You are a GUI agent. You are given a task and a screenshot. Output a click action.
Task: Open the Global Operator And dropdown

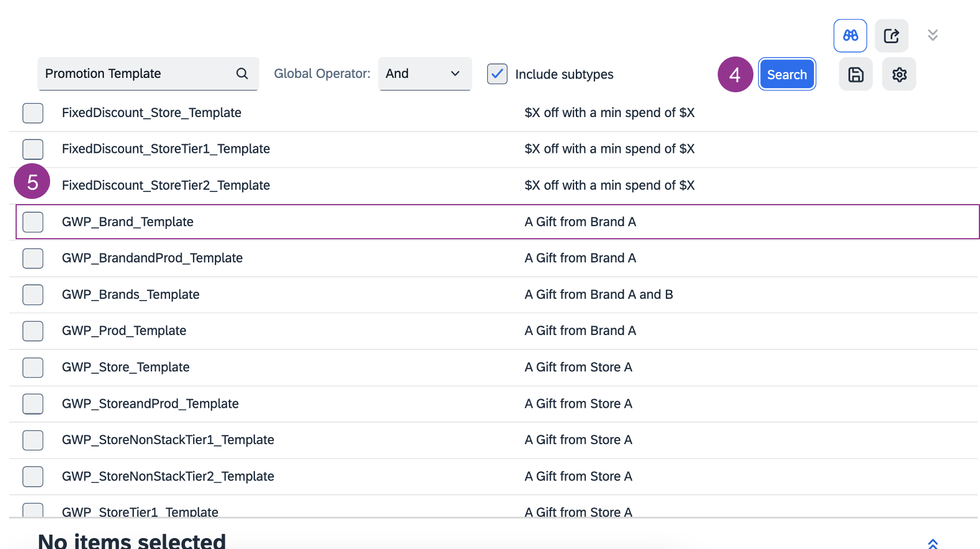tap(424, 74)
